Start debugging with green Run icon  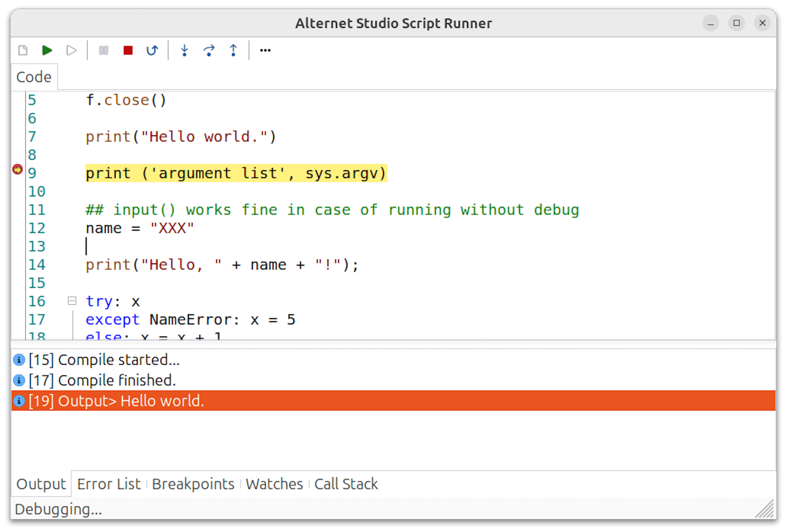tap(47, 50)
